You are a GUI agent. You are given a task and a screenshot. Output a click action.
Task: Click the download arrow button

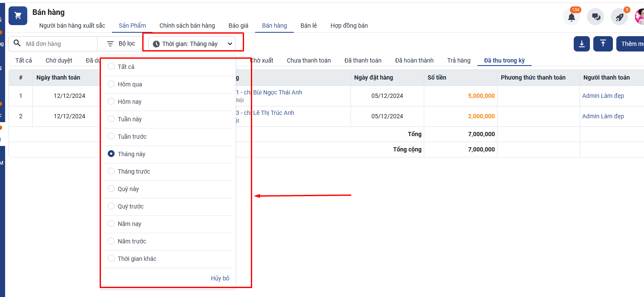click(582, 44)
